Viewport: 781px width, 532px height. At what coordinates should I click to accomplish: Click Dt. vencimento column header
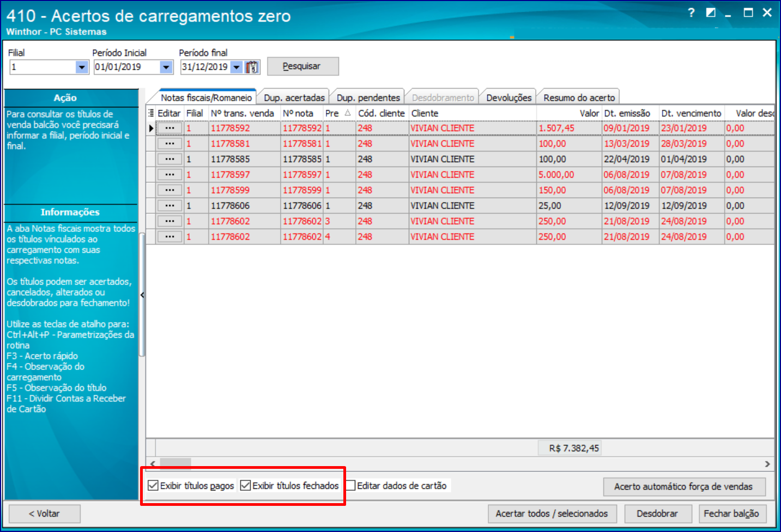(692, 113)
